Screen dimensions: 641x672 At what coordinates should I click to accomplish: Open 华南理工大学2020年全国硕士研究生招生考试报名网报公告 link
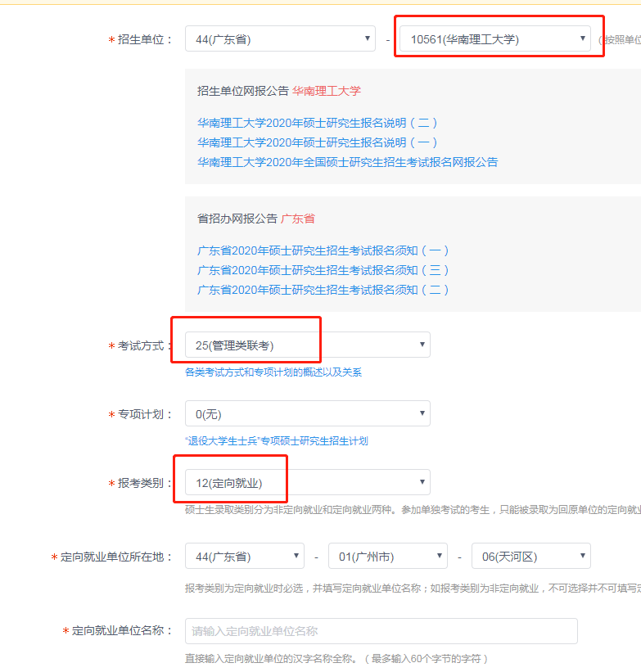[x=347, y=162]
